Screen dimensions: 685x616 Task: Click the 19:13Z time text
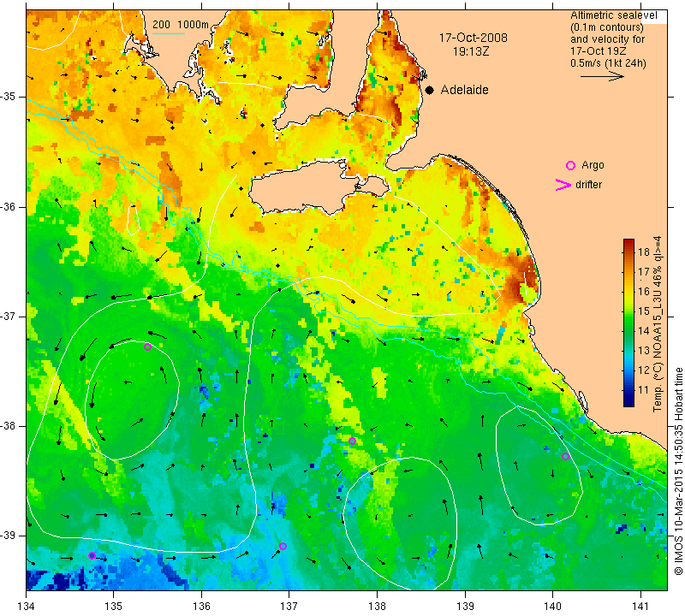[x=471, y=51]
